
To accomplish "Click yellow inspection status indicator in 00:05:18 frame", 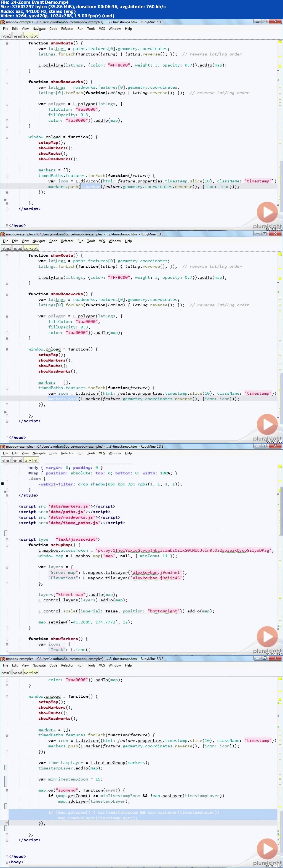I will [x=280, y=679].
